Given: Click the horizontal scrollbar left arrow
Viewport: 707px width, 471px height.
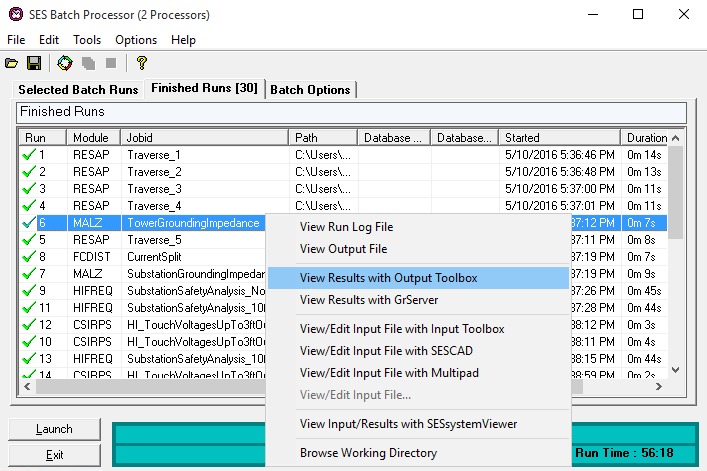Looking at the screenshot, I should pos(28,387).
